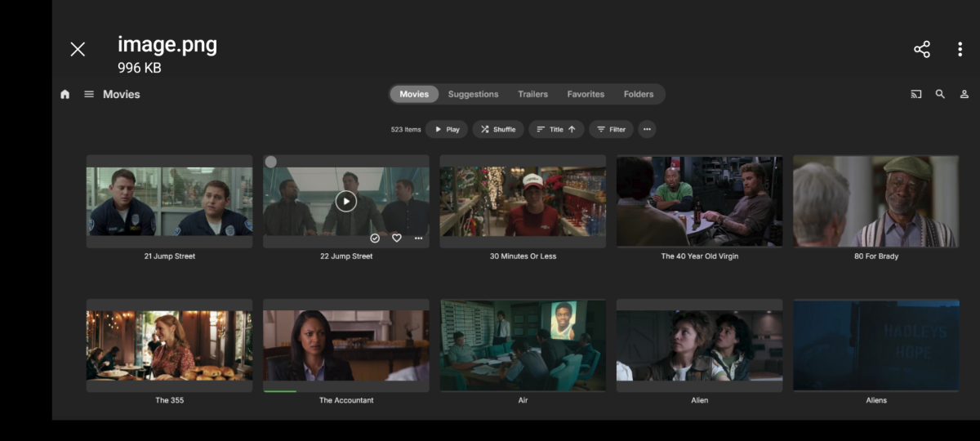
Task: Open the Alien movie thumbnail
Action: [x=700, y=345]
